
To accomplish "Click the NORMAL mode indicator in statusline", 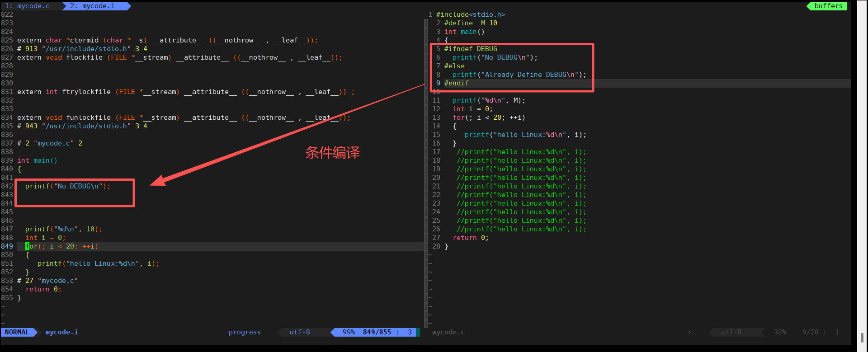I will pyautogui.click(x=17, y=332).
